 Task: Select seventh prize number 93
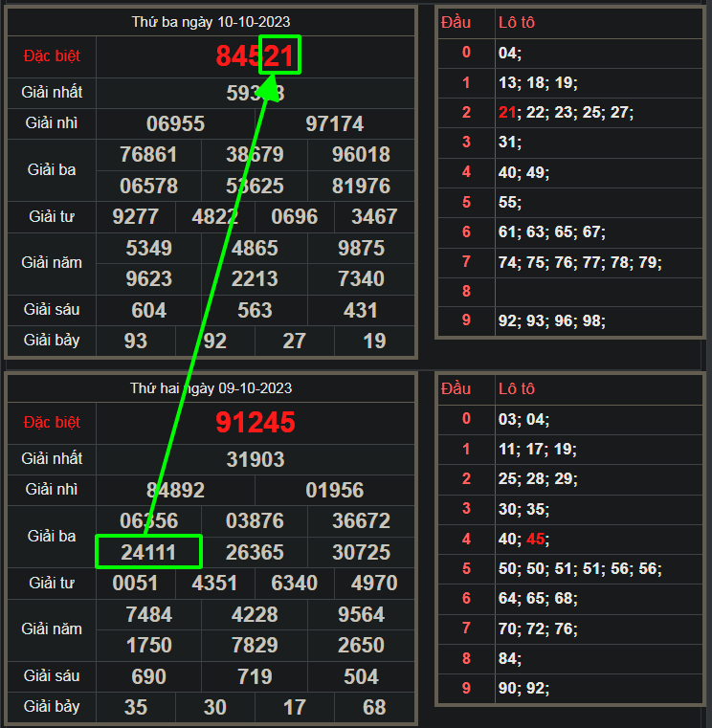point(136,341)
